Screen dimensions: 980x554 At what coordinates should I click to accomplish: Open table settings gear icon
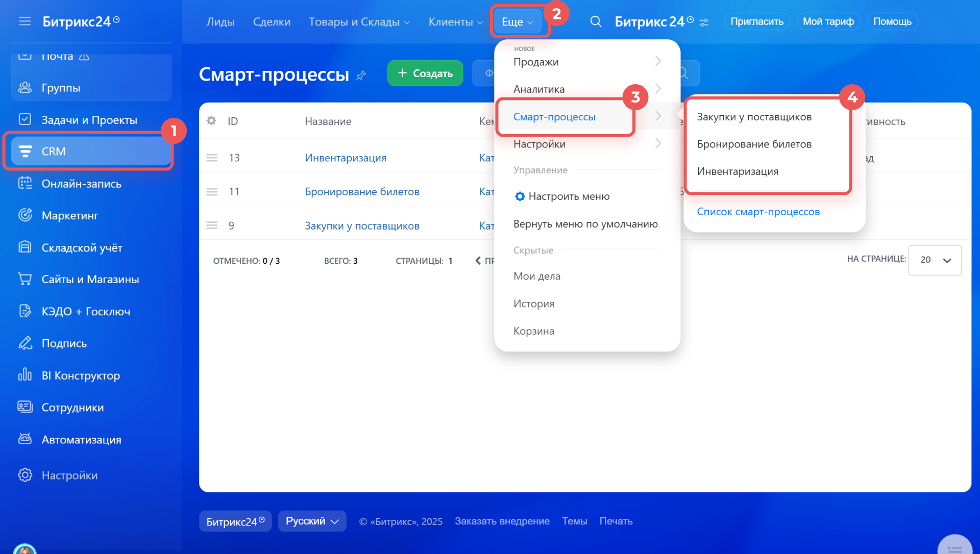[211, 121]
